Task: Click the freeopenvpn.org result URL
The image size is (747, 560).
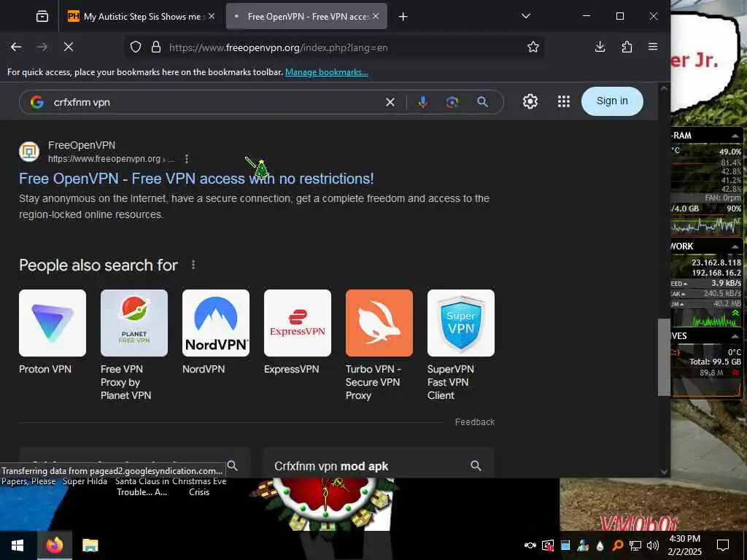Action: 111,159
